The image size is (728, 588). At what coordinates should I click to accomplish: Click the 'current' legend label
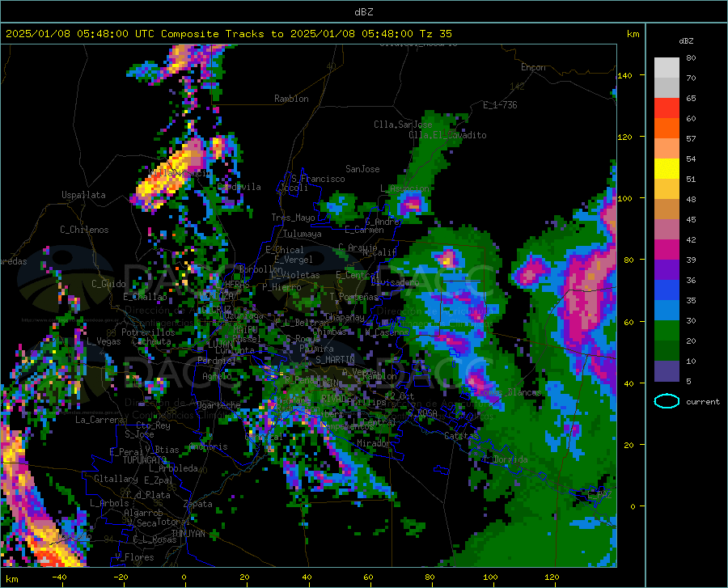(x=703, y=402)
